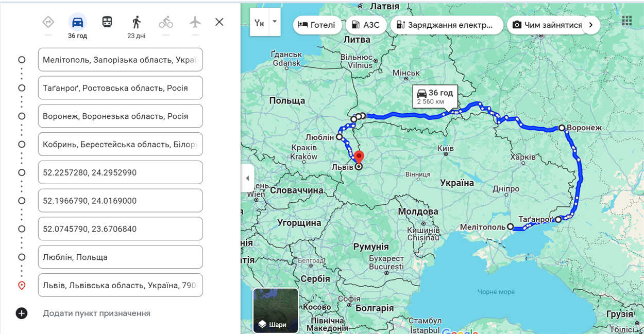Close the directions panel
Image resolution: width=644 pixels, height=334 pixels.
(x=219, y=22)
